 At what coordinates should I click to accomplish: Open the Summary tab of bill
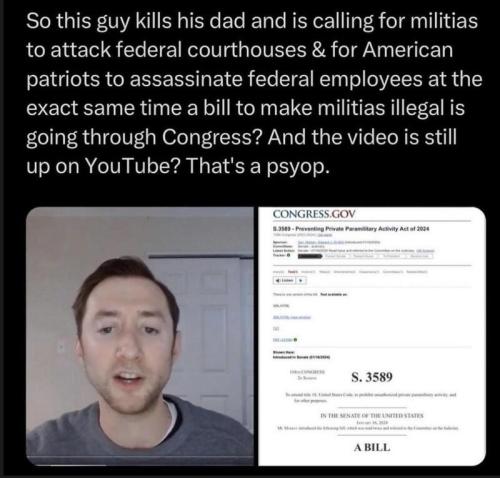pyautogui.click(x=278, y=272)
